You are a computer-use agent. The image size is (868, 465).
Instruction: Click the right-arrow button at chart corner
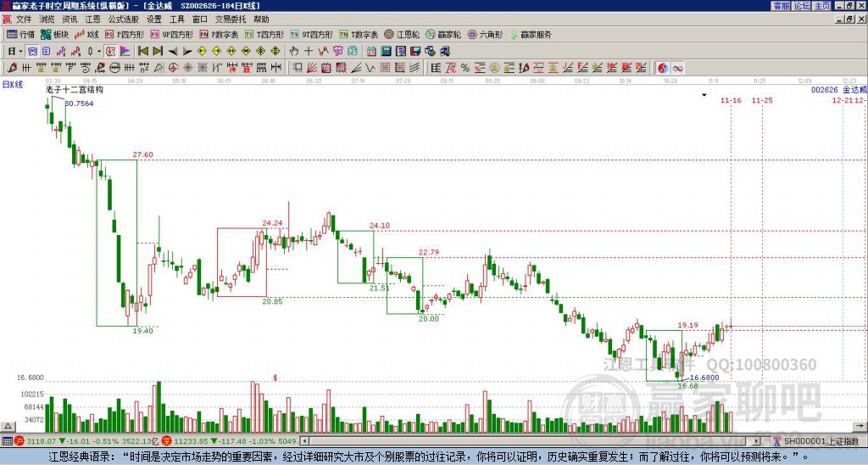click(x=860, y=426)
